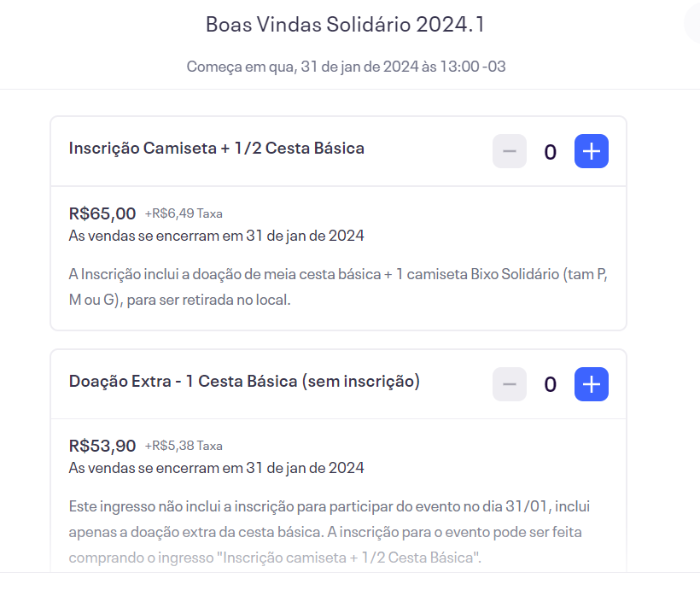
Task: Click the round button at top-right corner
Action: pyautogui.click(x=693, y=24)
